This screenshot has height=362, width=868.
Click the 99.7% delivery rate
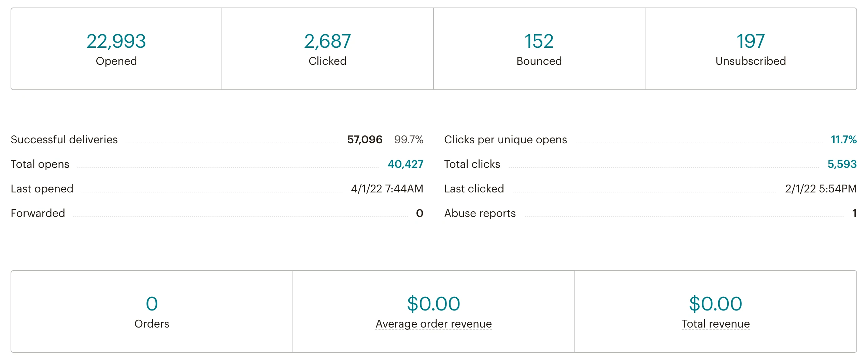pos(409,140)
